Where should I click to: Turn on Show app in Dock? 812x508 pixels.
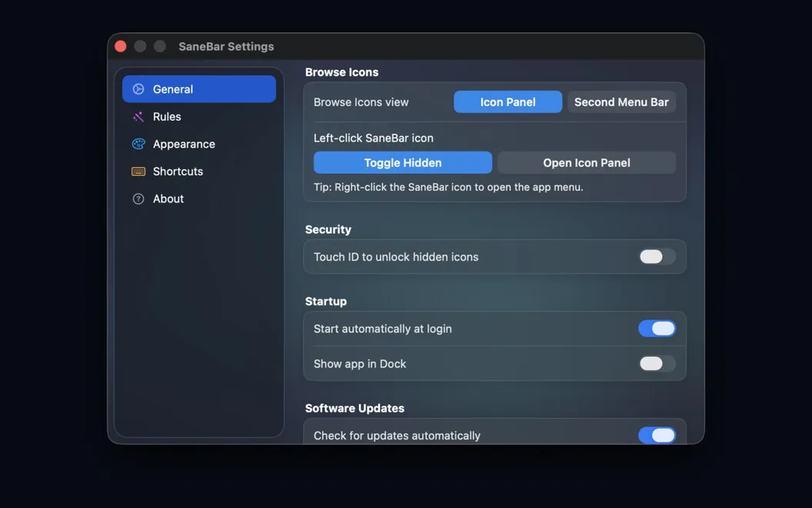657,363
